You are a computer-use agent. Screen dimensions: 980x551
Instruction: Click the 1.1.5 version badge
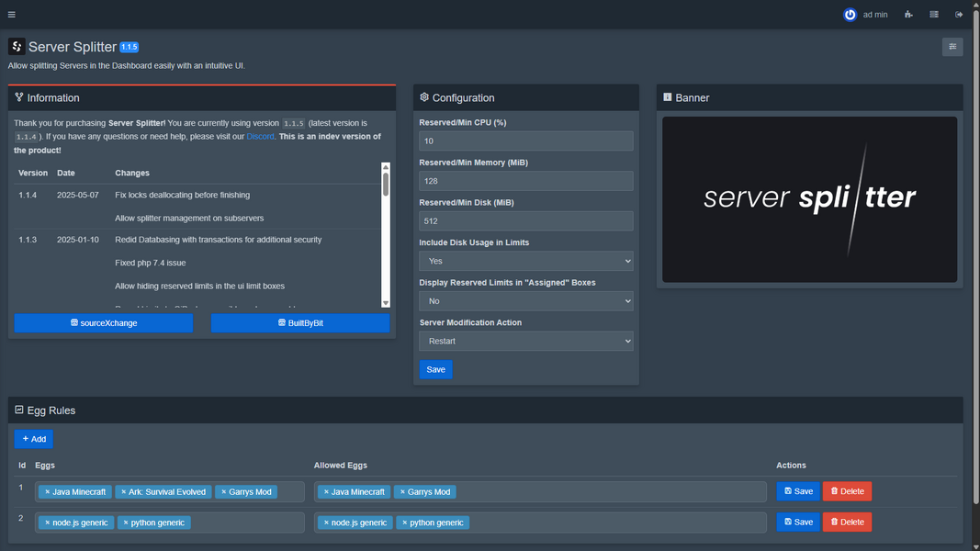130,47
